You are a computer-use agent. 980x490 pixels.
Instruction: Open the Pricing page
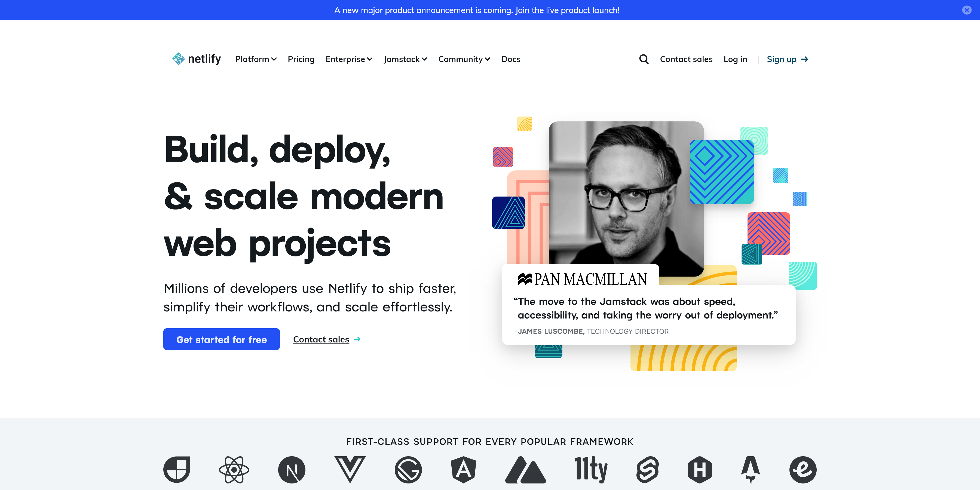click(301, 59)
